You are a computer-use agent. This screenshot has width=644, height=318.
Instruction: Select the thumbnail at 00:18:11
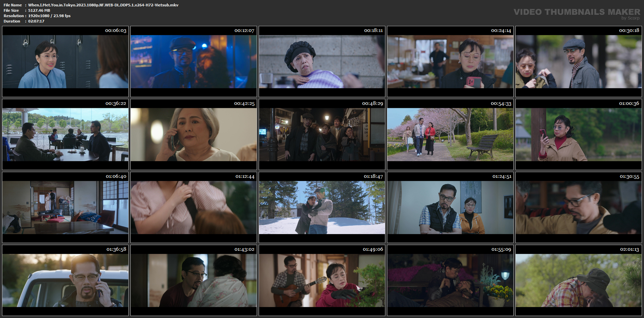(322, 62)
